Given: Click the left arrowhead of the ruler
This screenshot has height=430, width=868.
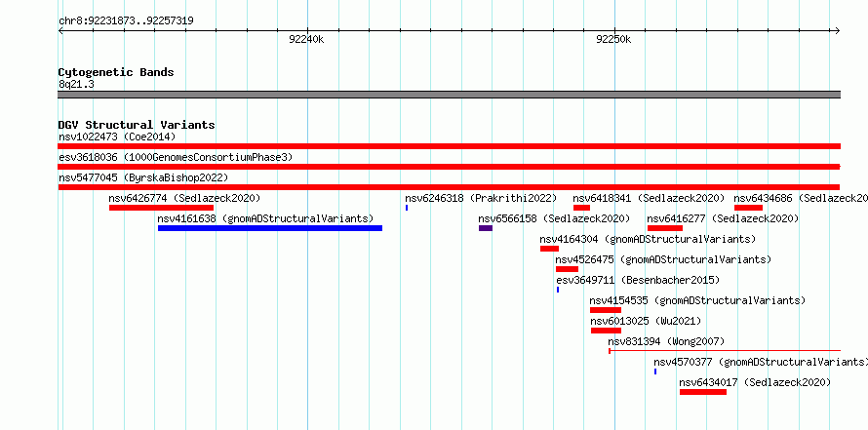Looking at the screenshot, I should coord(60,30).
